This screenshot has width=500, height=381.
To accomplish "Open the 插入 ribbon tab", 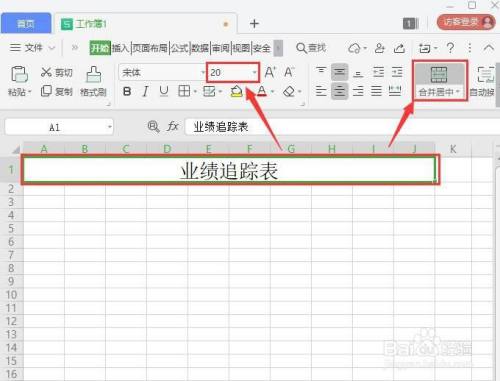I will pyautogui.click(x=120, y=48).
